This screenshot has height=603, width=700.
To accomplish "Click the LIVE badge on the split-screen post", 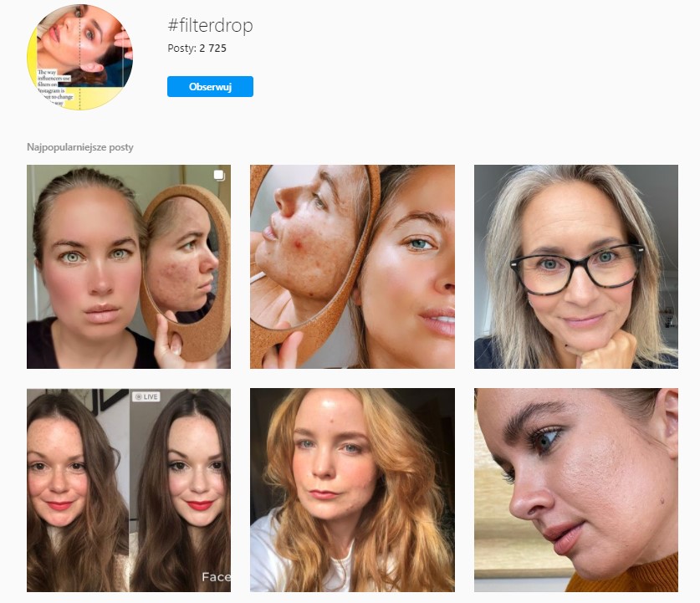I will coord(145,396).
